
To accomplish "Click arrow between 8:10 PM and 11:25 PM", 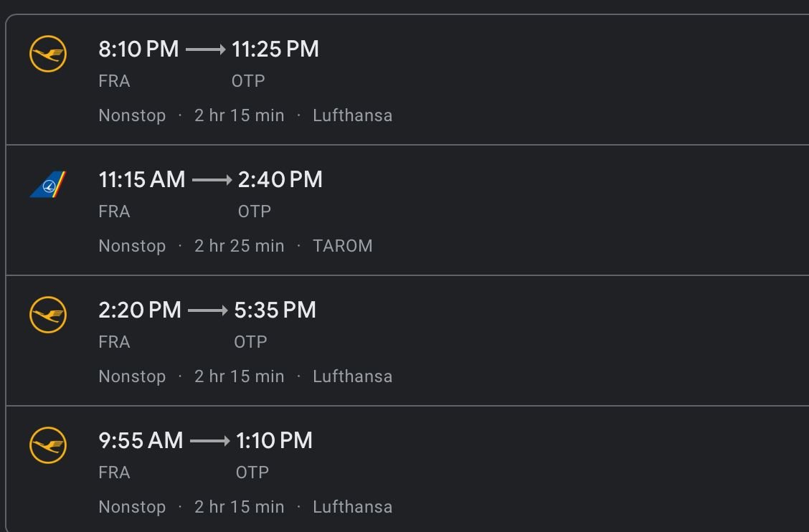I will coord(205,49).
